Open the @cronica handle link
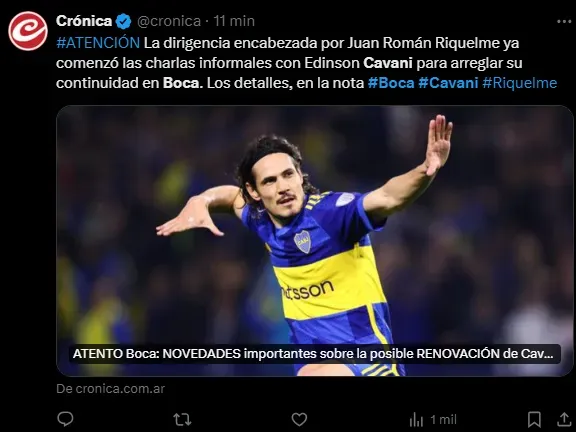 pos(169,21)
